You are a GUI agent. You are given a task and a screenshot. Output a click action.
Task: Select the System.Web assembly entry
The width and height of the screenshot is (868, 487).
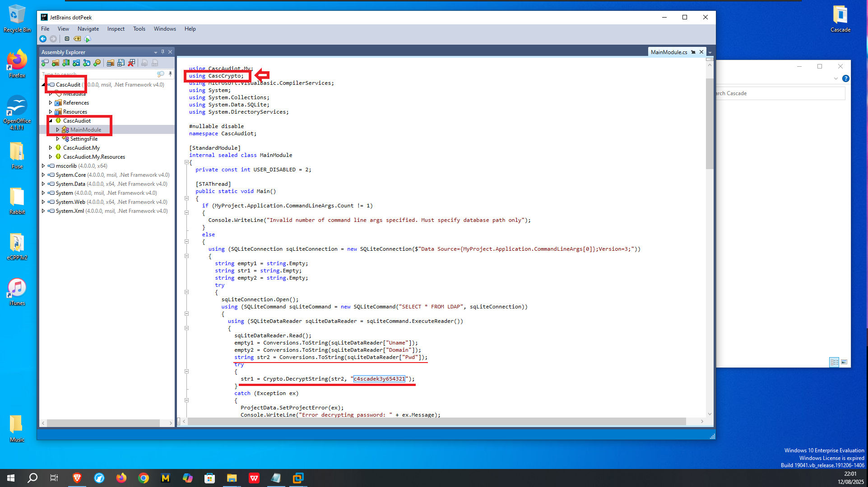point(111,202)
